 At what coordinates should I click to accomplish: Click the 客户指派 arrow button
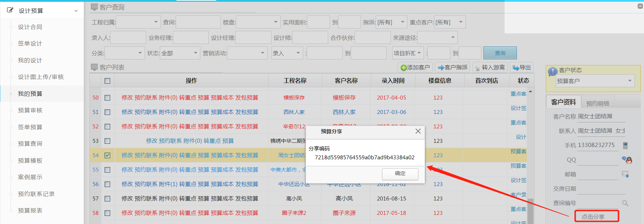[x=452, y=67]
